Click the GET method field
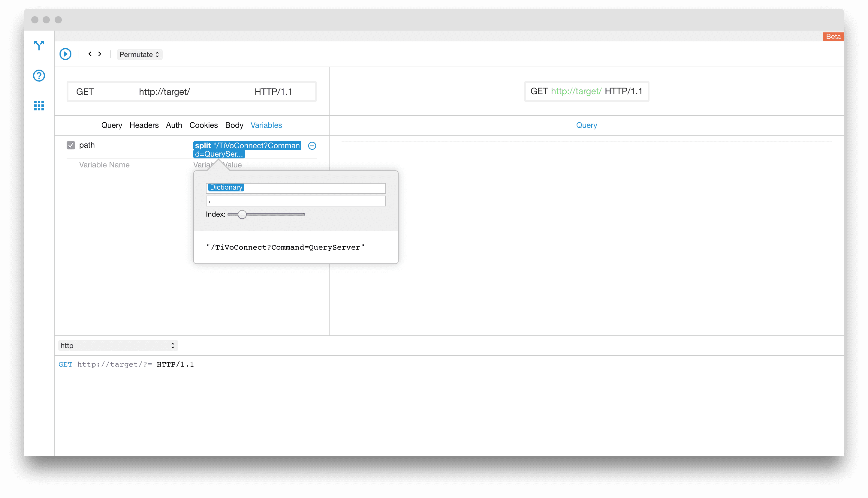The height and width of the screenshot is (498, 868). point(85,92)
